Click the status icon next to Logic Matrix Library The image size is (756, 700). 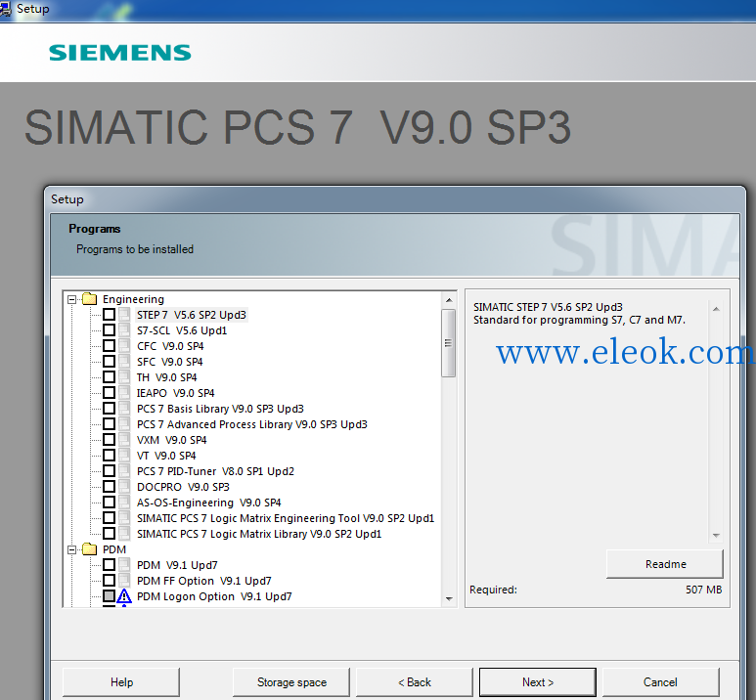(x=124, y=534)
